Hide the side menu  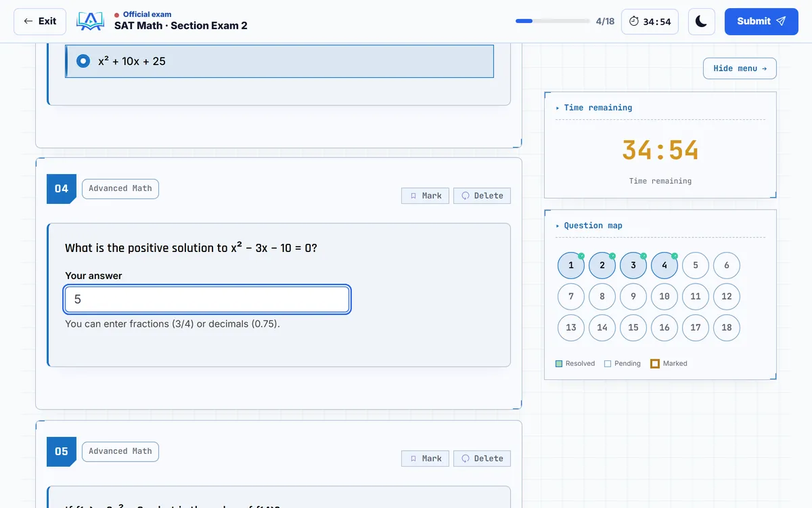pos(740,68)
